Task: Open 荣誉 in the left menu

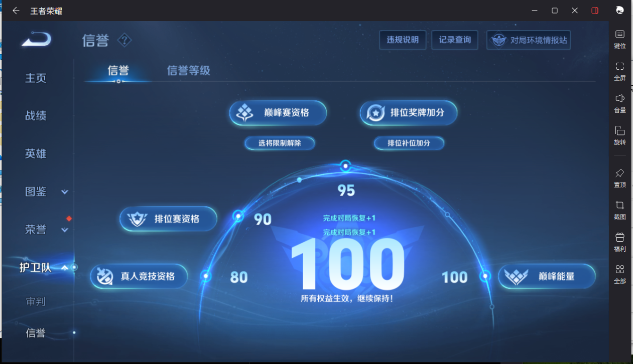Action: click(36, 230)
